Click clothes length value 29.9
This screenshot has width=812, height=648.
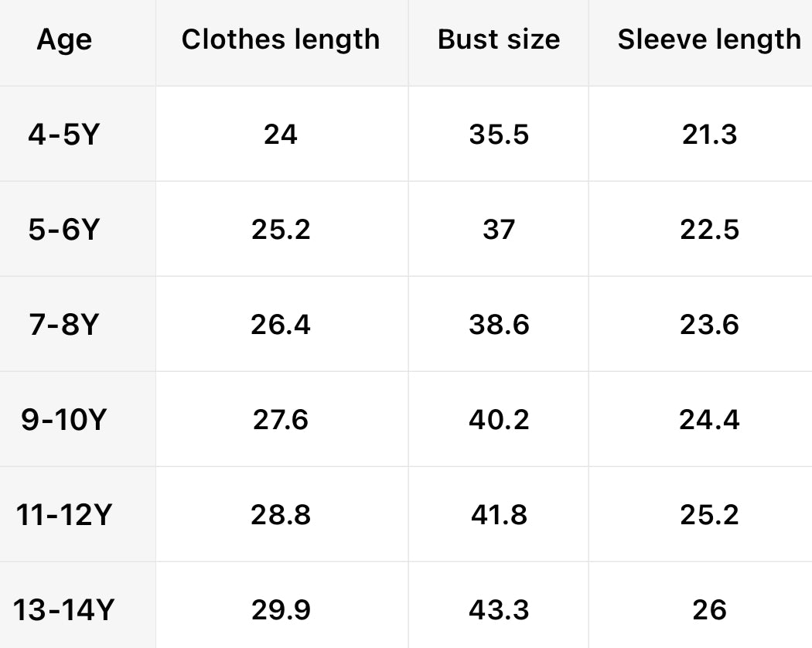click(280, 610)
